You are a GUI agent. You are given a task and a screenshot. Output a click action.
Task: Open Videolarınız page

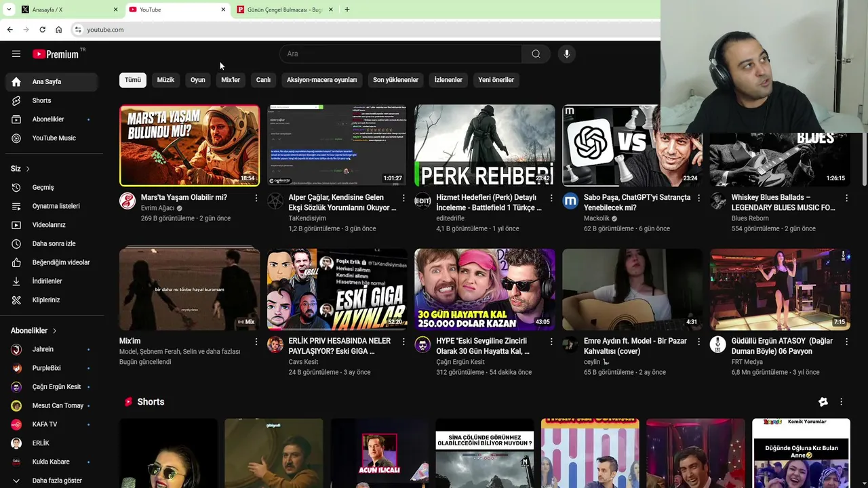pyautogui.click(x=52, y=225)
